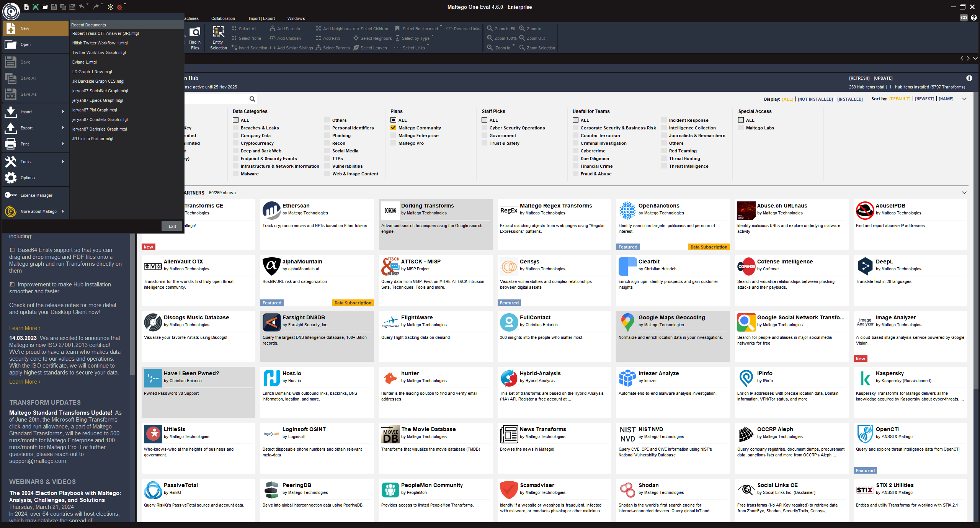Expand the Export submenu arrow
Screen dimensions: 980x528
tap(63, 128)
